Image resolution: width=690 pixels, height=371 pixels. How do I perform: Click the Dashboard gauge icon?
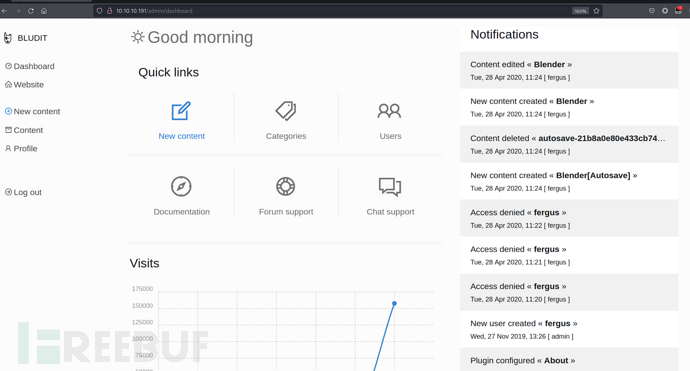tap(8, 66)
